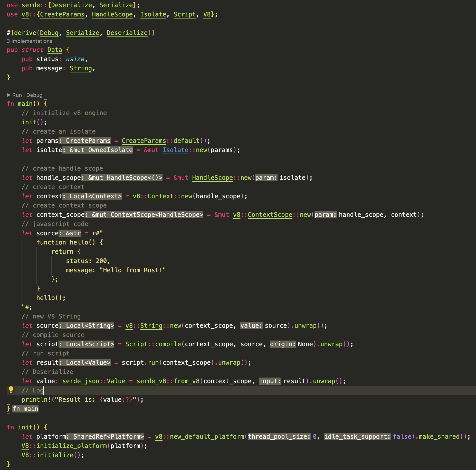Click Script in the Script::compile call
Viewport: 476px width, 470px height.
(136, 344)
